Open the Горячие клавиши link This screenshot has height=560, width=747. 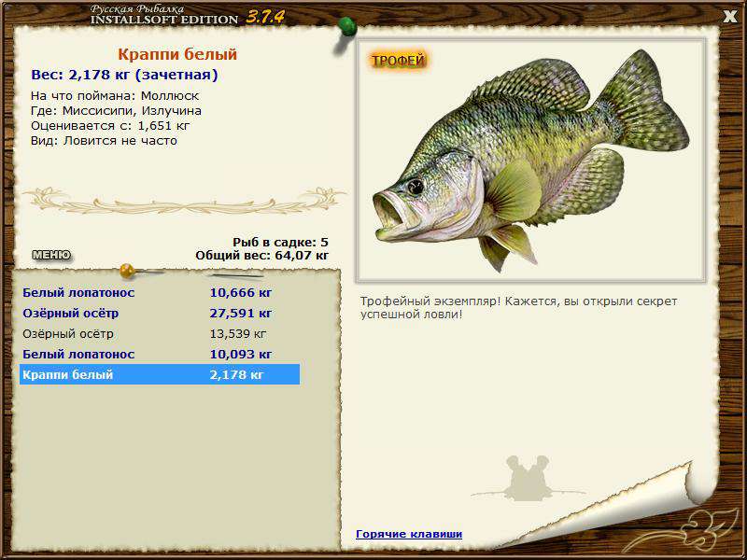click(x=409, y=534)
